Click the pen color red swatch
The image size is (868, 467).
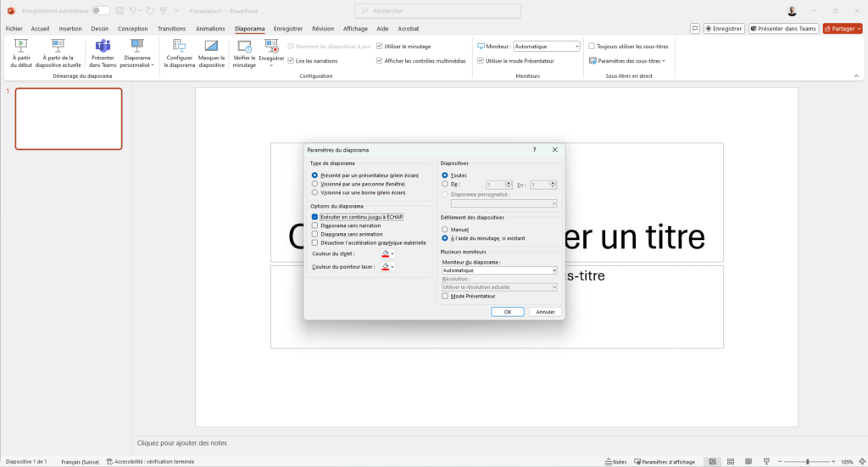coord(386,253)
